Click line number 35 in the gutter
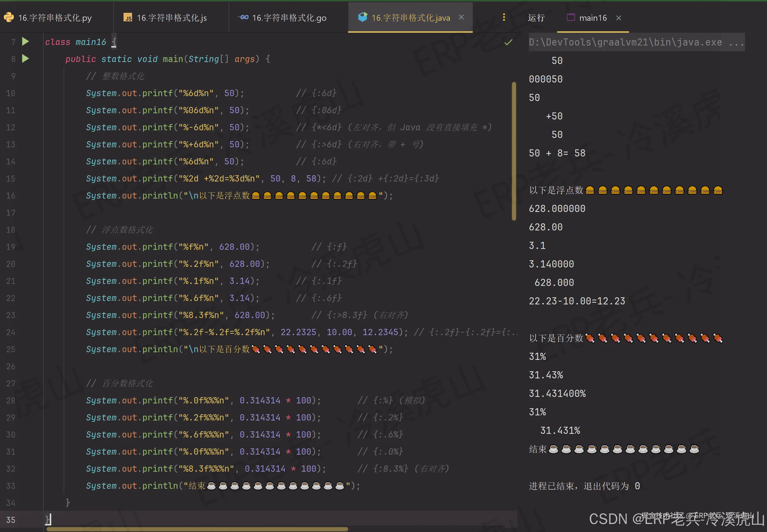 click(x=11, y=520)
